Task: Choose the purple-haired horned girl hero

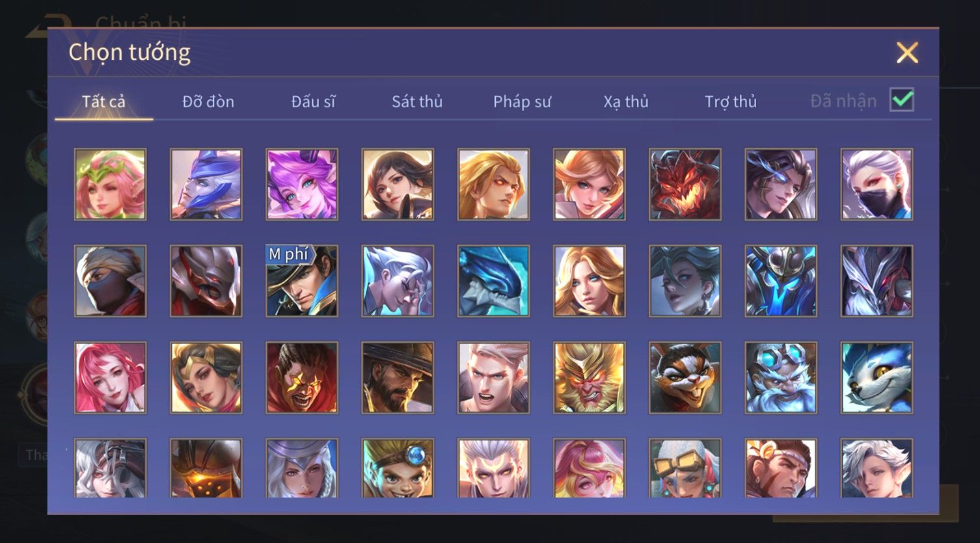Action: pos(301,184)
